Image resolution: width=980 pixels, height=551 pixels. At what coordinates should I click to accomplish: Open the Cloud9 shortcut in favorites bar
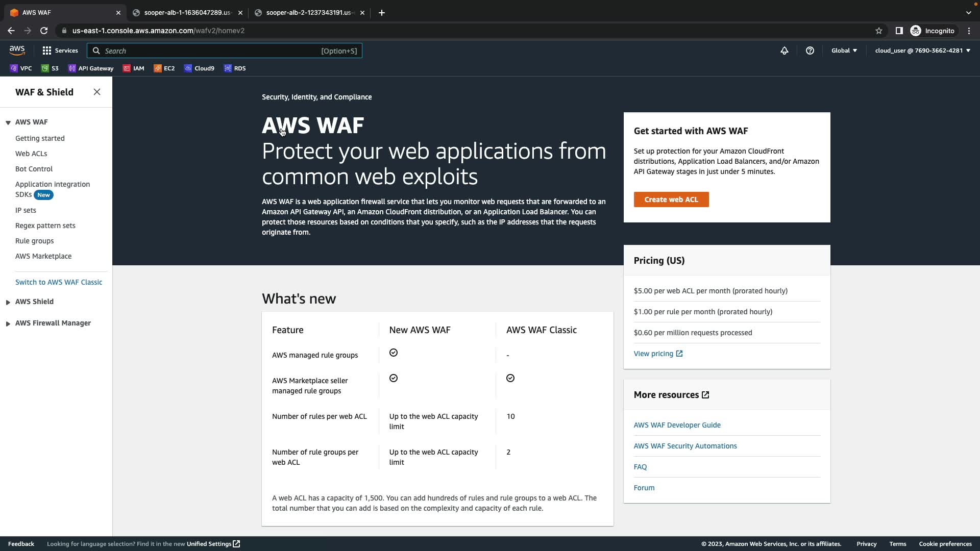[199, 68]
